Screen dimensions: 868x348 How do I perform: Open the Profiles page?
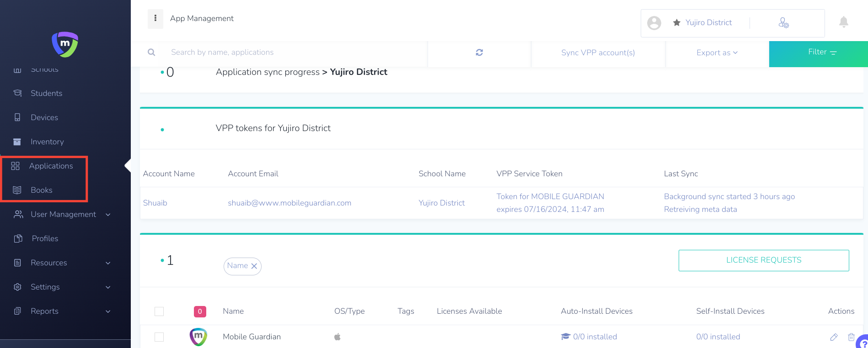coord(45,238)
